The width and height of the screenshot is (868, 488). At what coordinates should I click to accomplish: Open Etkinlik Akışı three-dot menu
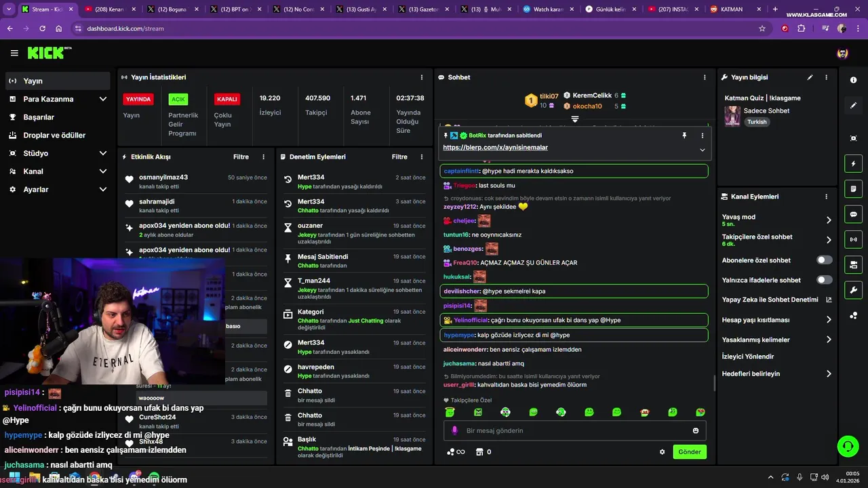(264, 157)
